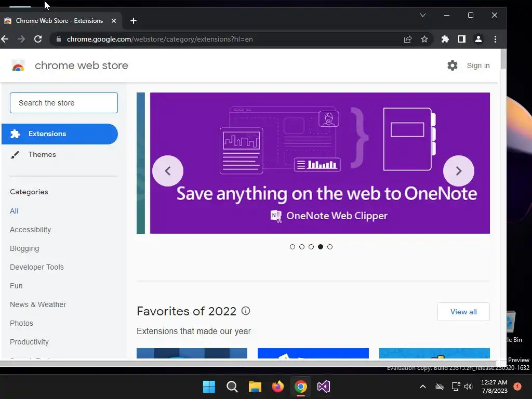Click the forward navigation arrow

[x=21, y=39]
